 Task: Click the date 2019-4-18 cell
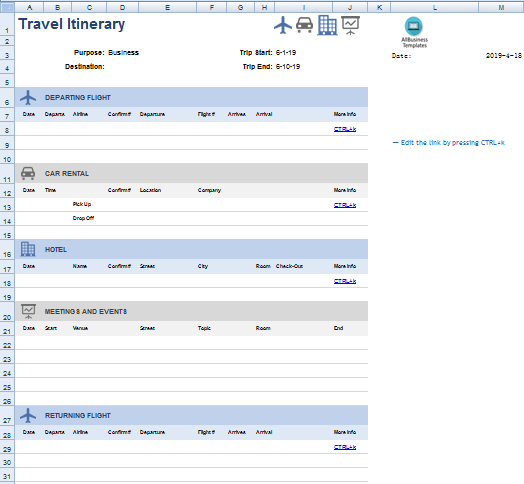[504, 55]
